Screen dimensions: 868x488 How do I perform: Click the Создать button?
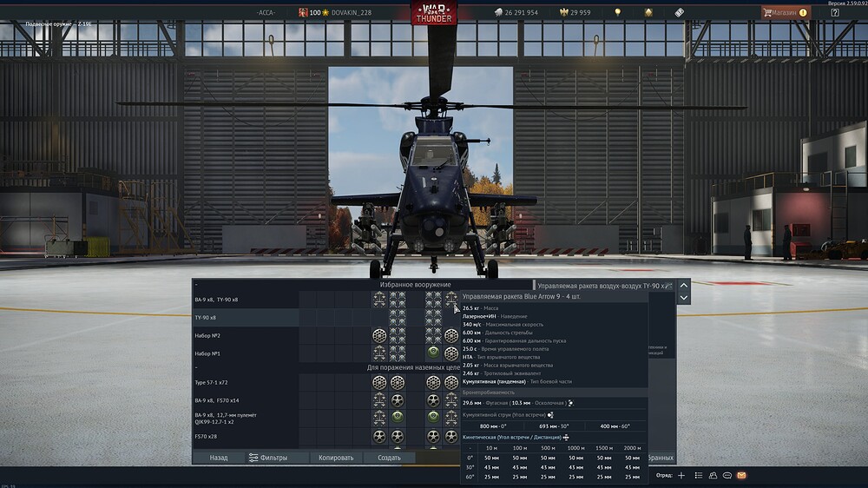click(389, 458)
